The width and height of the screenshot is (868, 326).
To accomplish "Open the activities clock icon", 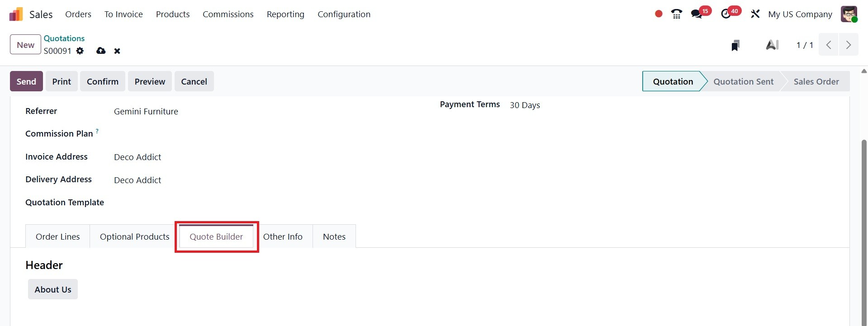I will tap(726, 14).
